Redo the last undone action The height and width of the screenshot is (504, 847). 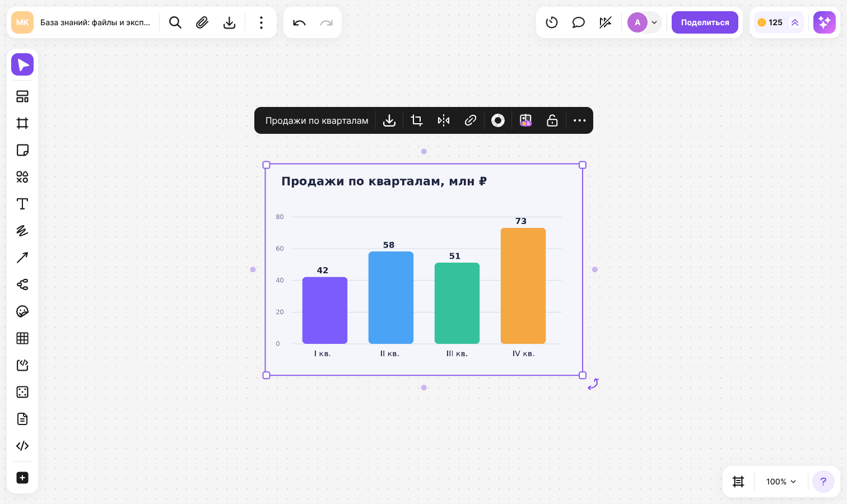[326, 22]
